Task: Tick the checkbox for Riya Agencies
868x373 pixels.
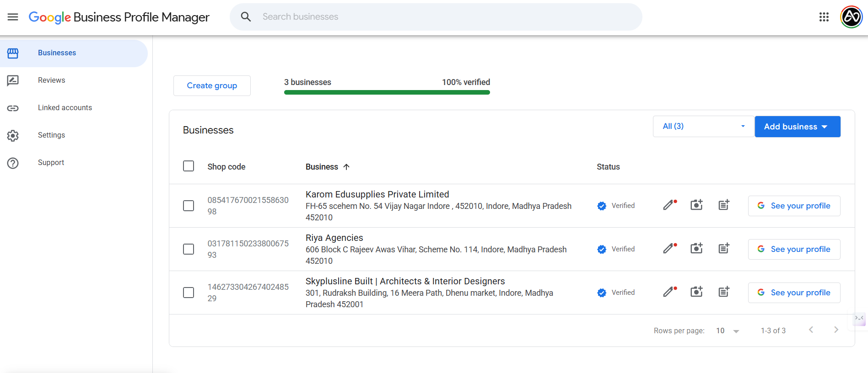Action: [189, 249]
